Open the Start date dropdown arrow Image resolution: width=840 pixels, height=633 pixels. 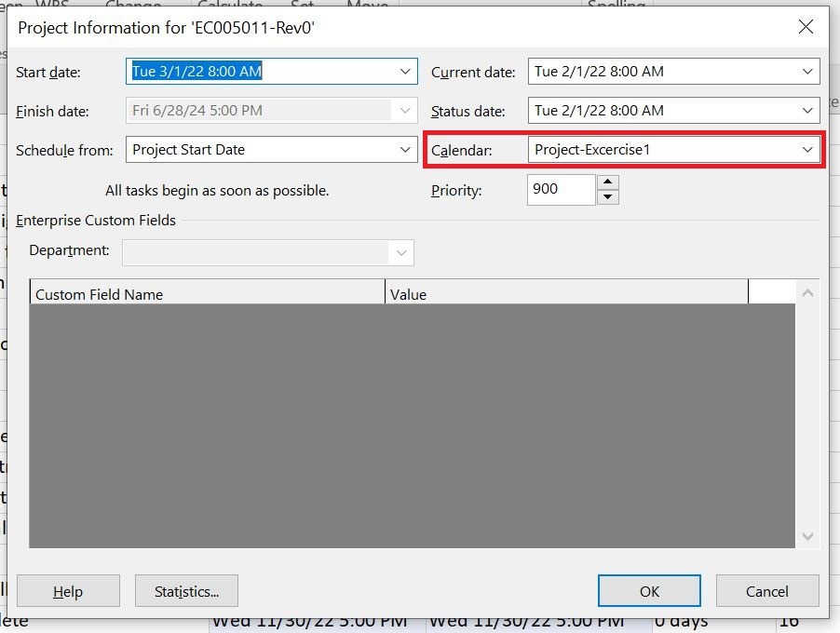tap(405, 72)
